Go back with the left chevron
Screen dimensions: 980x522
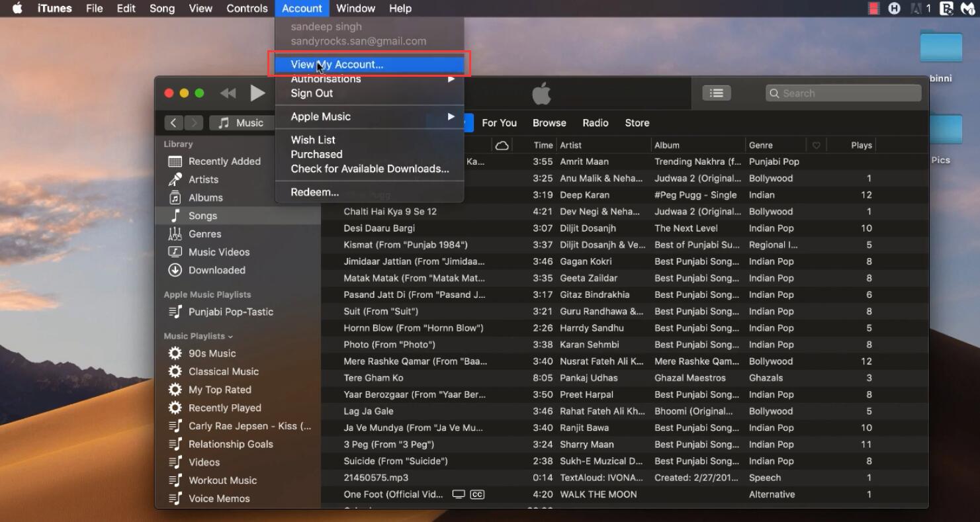[173, 122]
